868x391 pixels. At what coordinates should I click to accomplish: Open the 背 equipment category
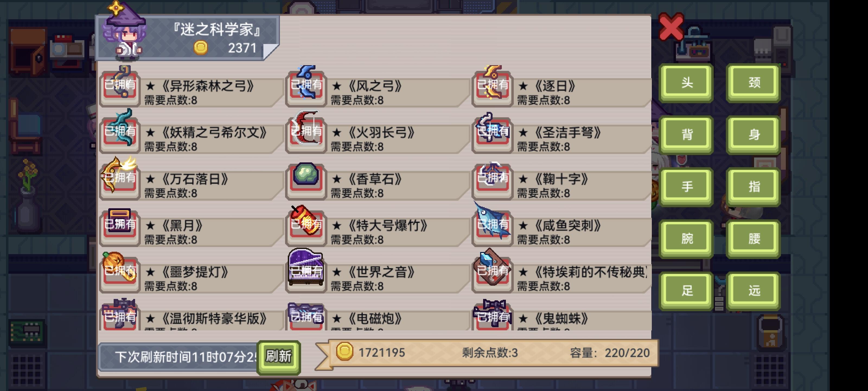coord(686,135)
